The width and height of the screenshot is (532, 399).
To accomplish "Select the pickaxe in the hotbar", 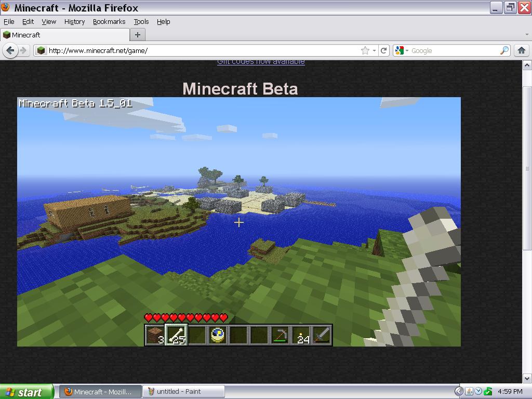I will (x=280, y=335).
